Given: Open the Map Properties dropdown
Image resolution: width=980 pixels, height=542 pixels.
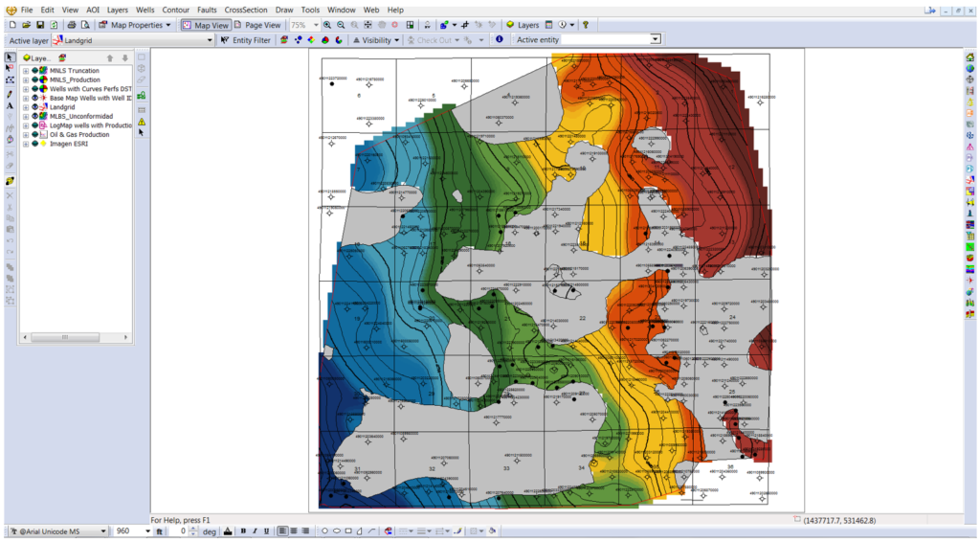Looking at the screenshot, I should point(168,25).
